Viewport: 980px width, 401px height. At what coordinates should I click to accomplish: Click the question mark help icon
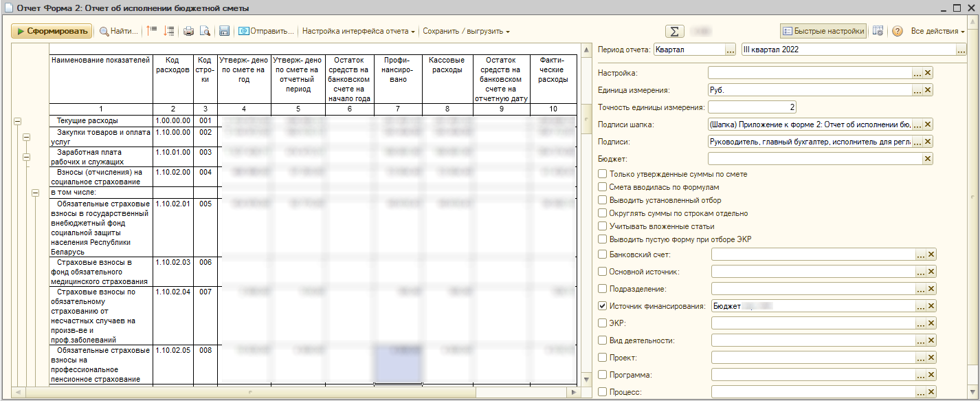point(897,31)
